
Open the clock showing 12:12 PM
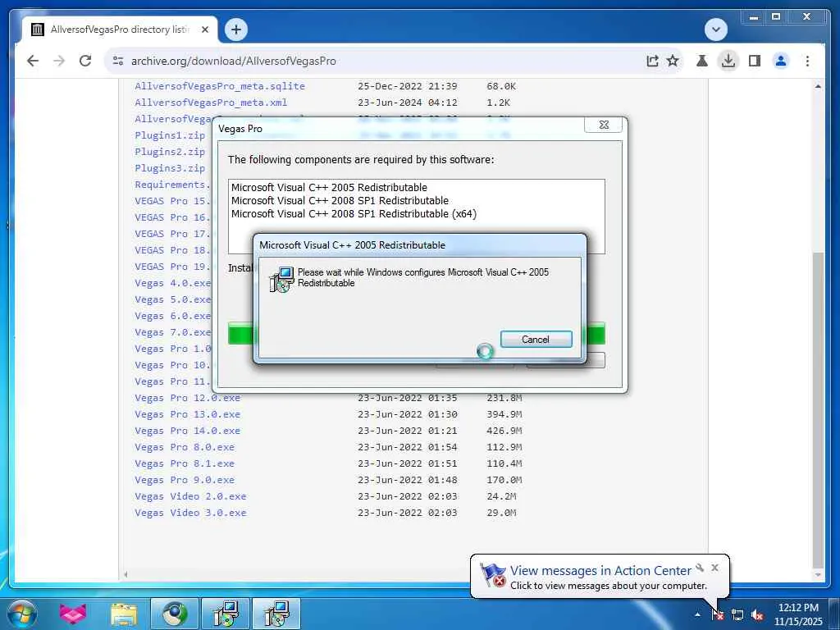click(x=797, y=614)
